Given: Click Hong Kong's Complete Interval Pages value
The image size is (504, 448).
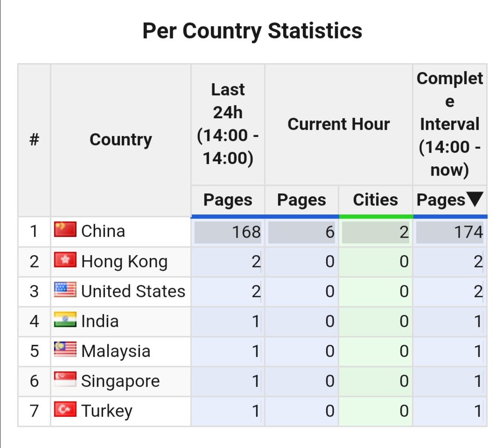Looking at the screenshot, I should (x=478, y=261).
